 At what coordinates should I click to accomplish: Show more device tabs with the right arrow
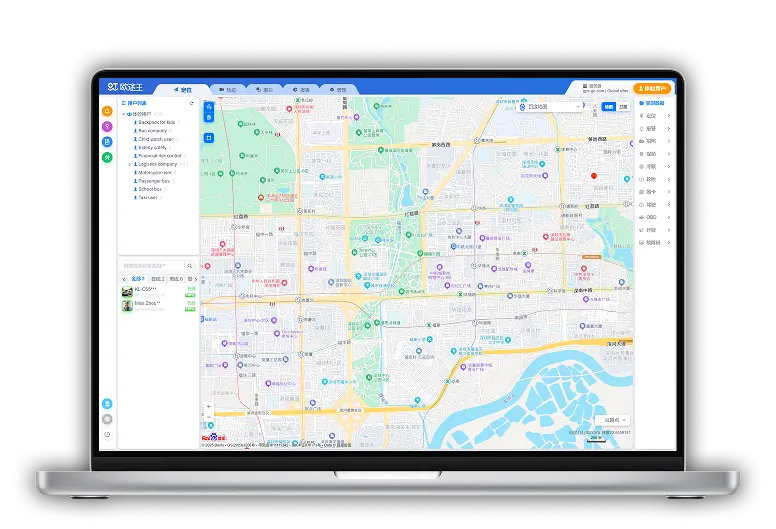coord(195,279)
